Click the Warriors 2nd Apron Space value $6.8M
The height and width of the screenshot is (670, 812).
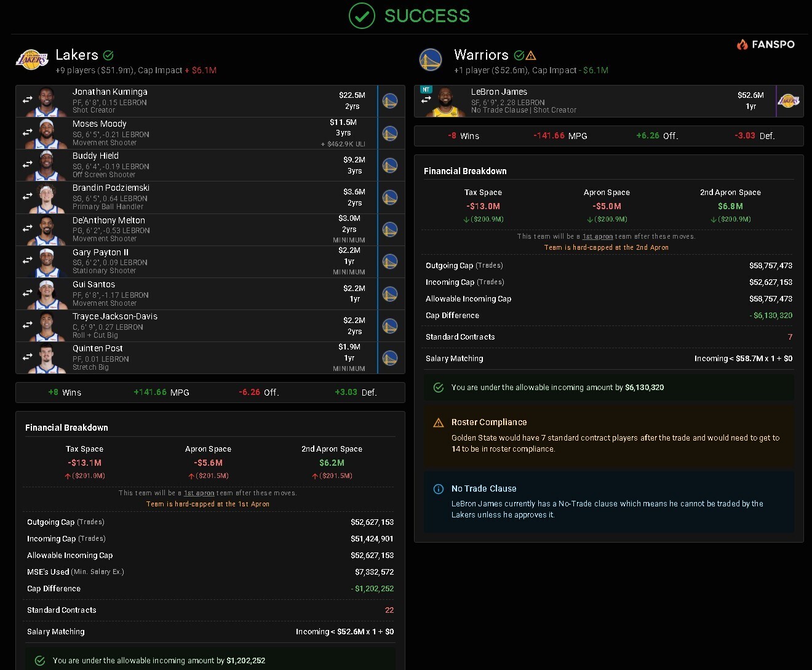click(730, 206)
